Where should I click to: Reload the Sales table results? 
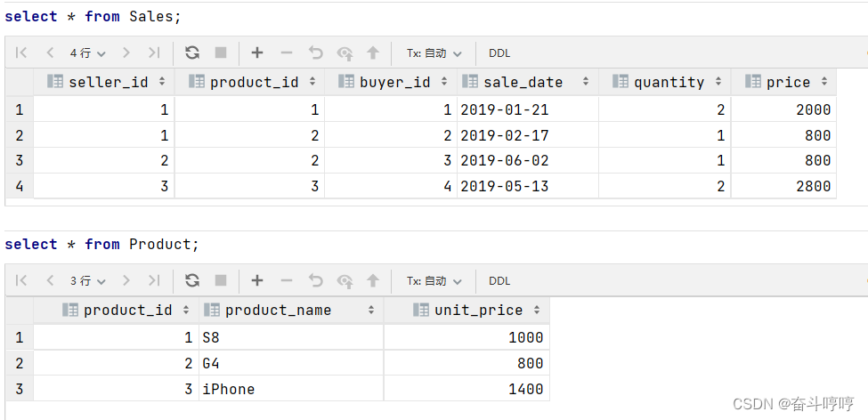(x=191, y=52)
